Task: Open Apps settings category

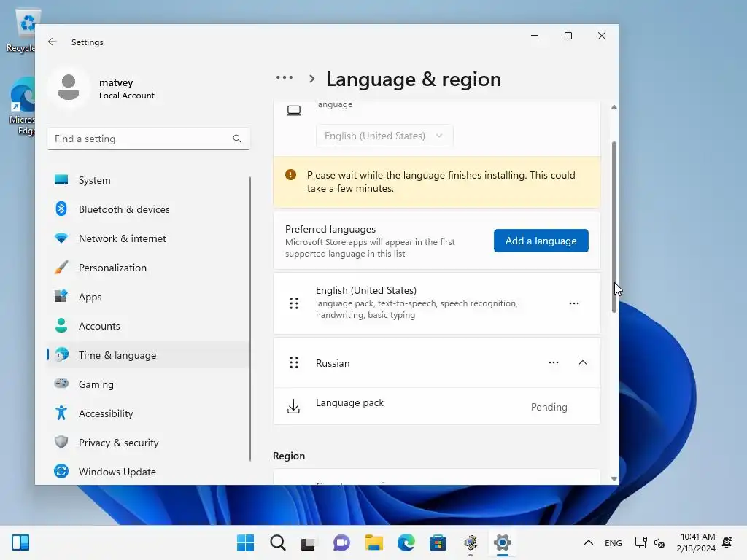Action: pyautogui.click(x=147, y=297)
